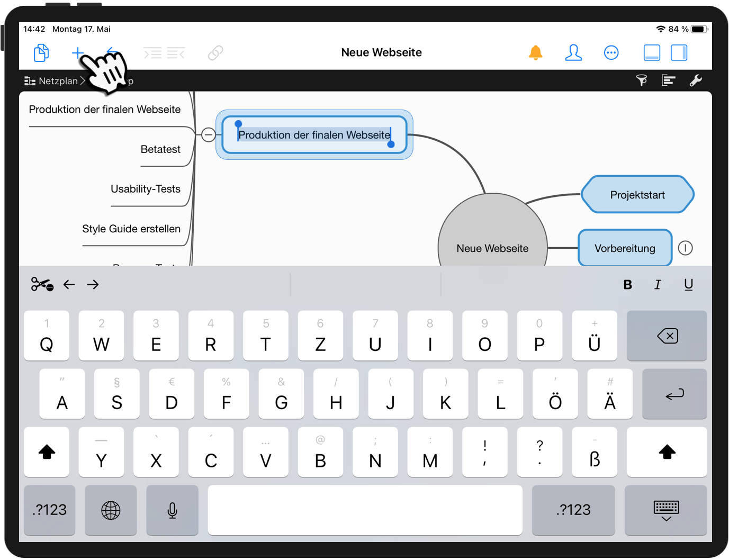The image size is (729, 560).
Task: Dismiss the keyboard with the hide keyboard key
Action: 665,510
